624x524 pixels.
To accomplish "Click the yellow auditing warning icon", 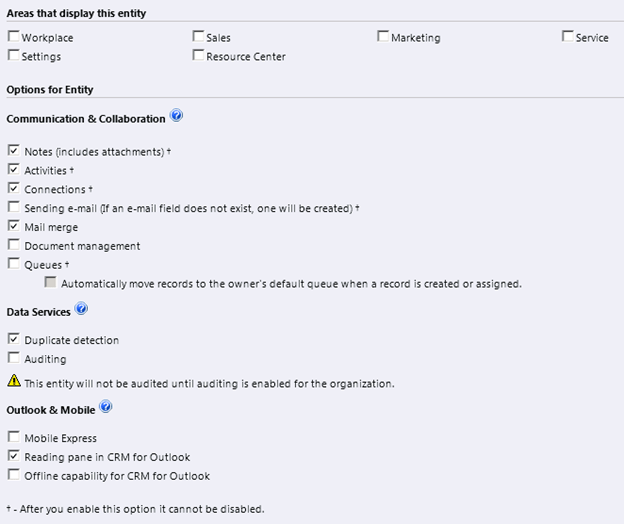I will click(x=14, y=381).
